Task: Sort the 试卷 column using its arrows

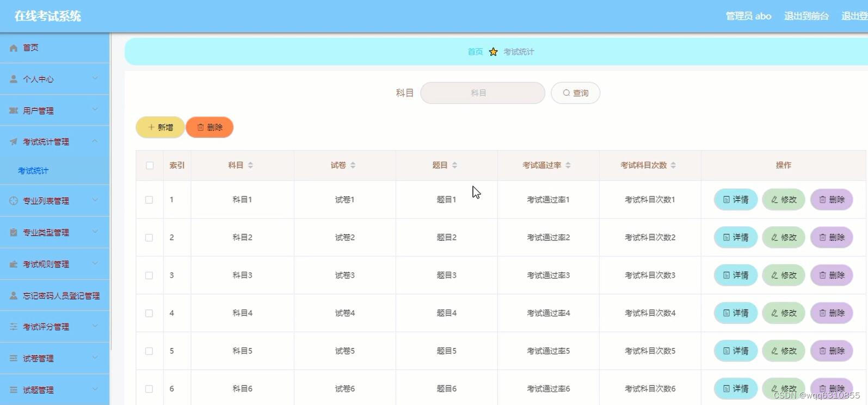Action: [x=353, y=165]
